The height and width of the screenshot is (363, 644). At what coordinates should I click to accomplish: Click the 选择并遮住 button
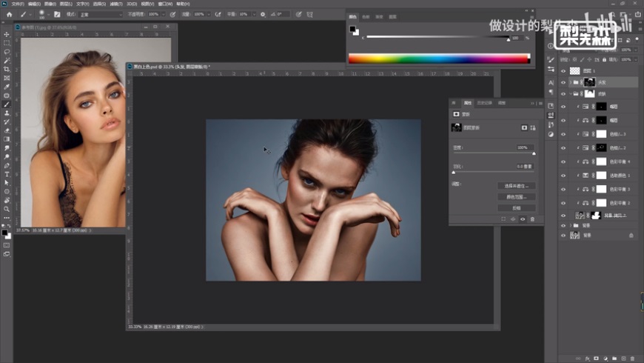pyautogui.click(x=515, y=186)
